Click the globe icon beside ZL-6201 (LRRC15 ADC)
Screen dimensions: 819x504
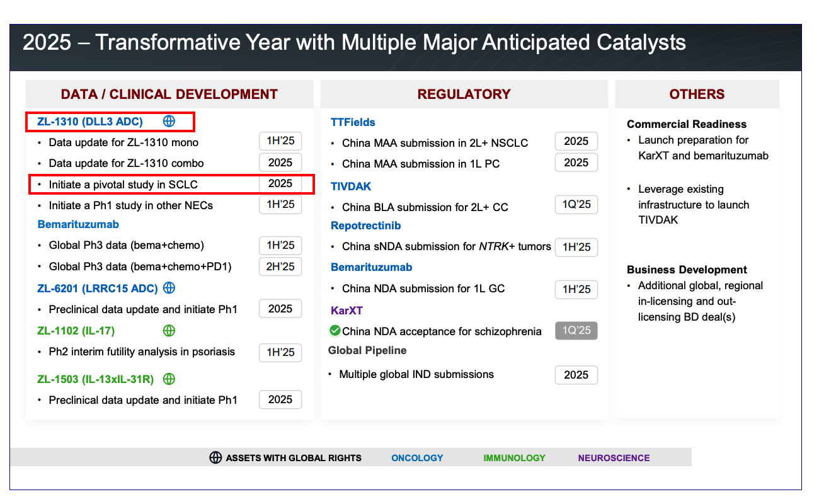(x=169, y=288)
